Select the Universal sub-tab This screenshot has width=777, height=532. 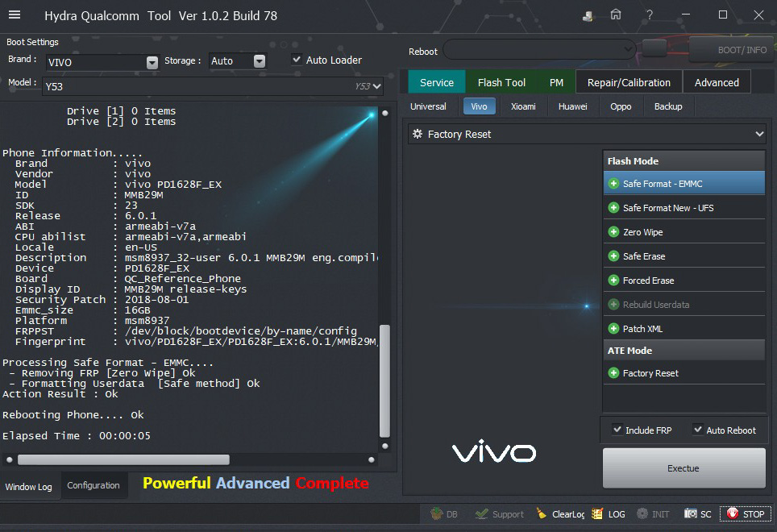(x=428, y=106)
